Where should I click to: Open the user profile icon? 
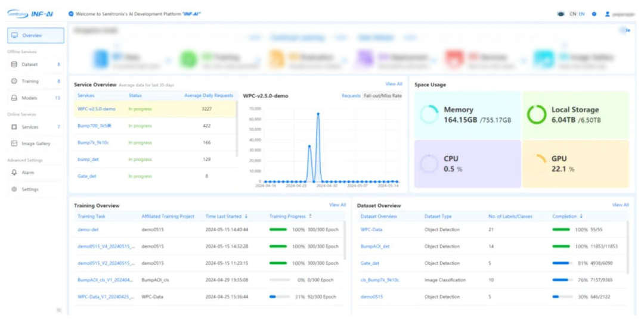pyautogui.click(x=607, y=14)
